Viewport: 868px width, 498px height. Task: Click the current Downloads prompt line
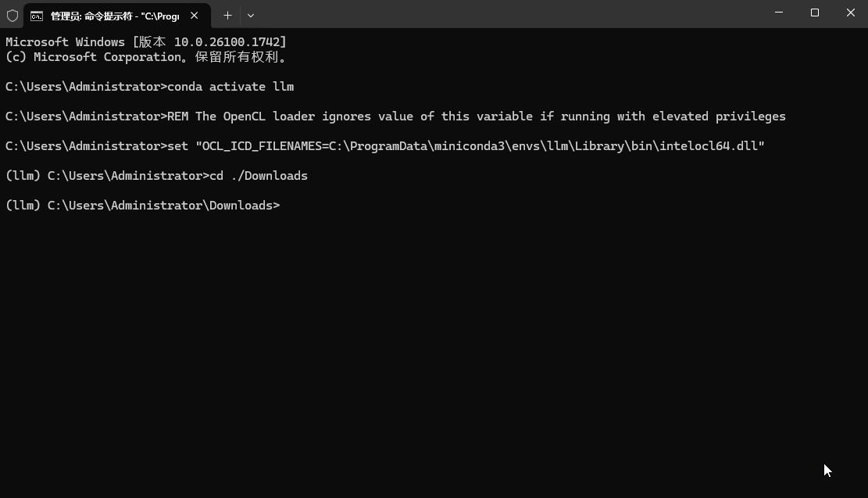coord(142,206)
